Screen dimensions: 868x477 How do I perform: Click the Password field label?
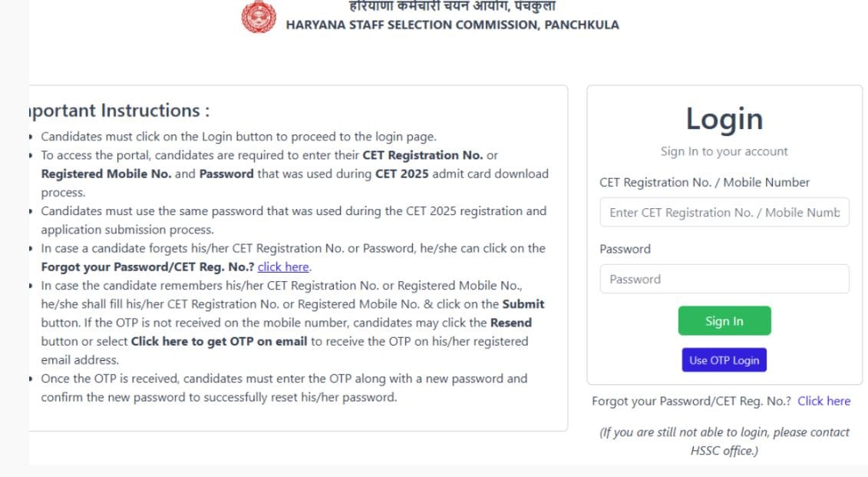[625, 249]
